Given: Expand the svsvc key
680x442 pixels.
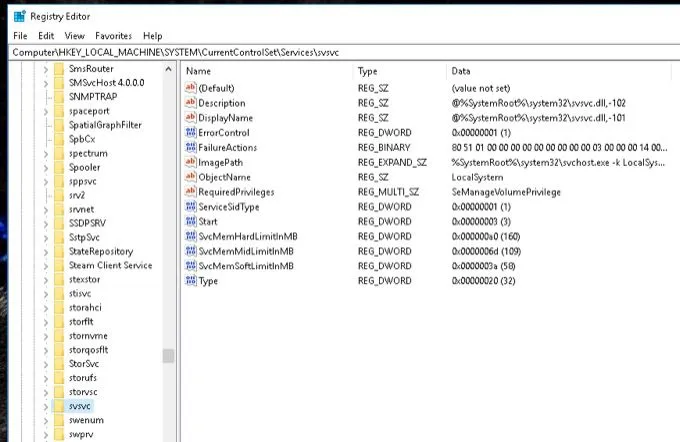Looking at the screenshot, I should pos(46,406).
